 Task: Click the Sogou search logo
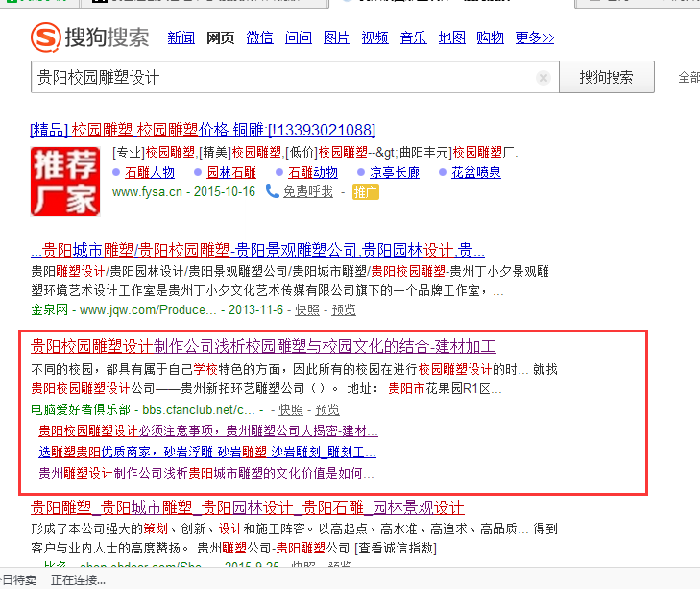[x=89, y=37]
